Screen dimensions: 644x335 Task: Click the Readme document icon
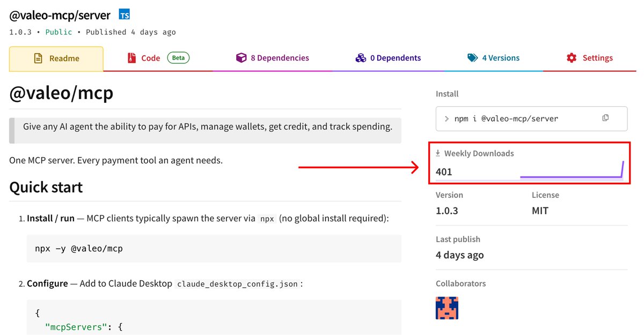click(38, 58)
